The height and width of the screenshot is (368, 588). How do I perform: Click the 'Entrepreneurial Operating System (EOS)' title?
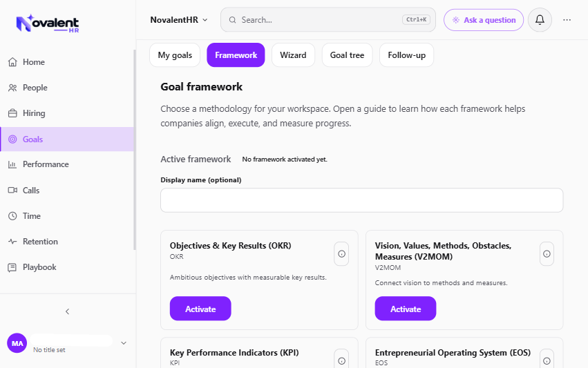pyautogui.click(x=453, y=353)
